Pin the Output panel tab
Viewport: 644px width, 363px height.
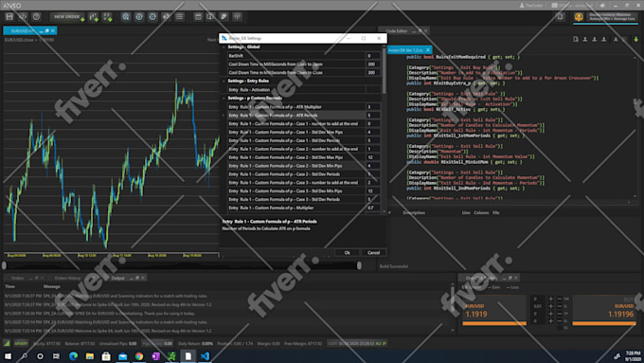pyautogui.click(x=137, y=278)
